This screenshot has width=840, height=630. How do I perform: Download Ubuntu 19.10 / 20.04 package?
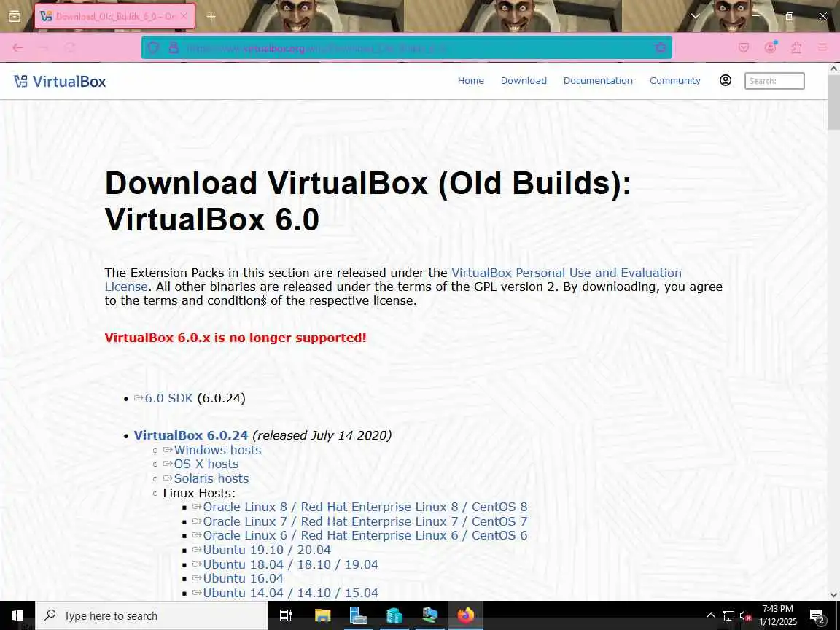[267, 550]
